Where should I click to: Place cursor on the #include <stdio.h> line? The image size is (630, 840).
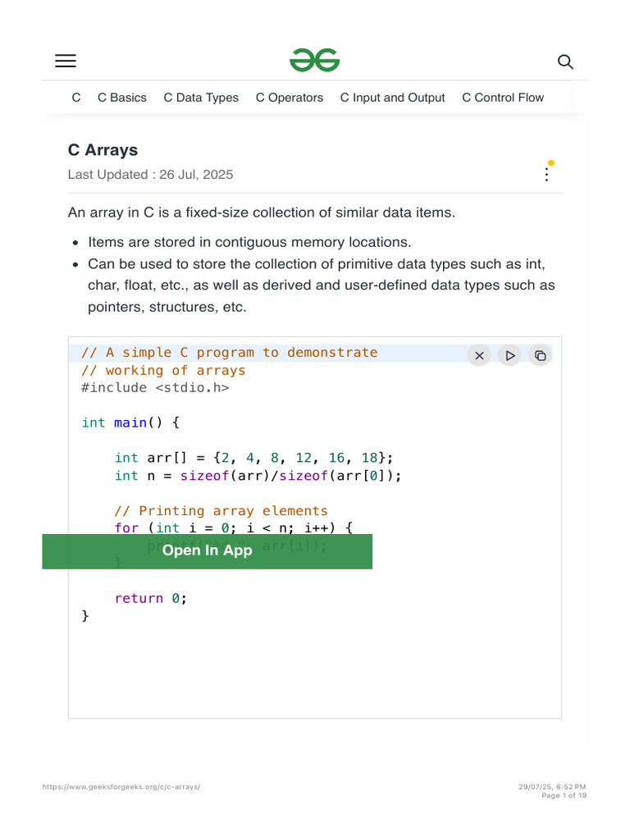coord(155,387)
